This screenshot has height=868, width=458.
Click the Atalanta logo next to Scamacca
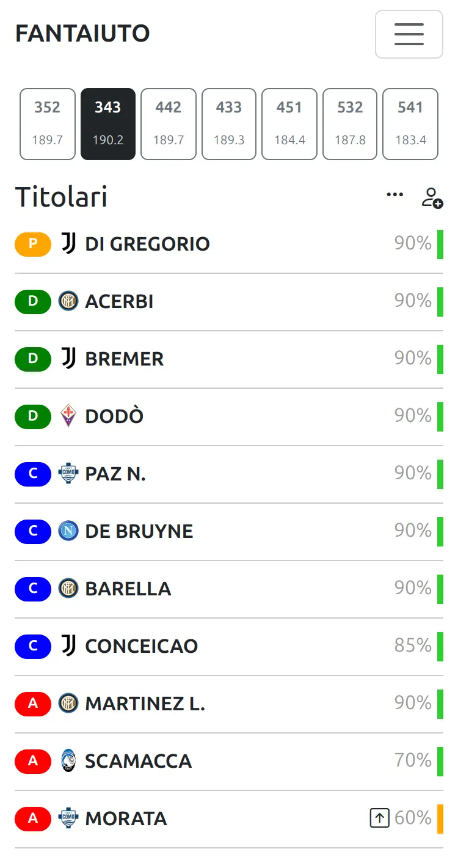tap(68, 761)
